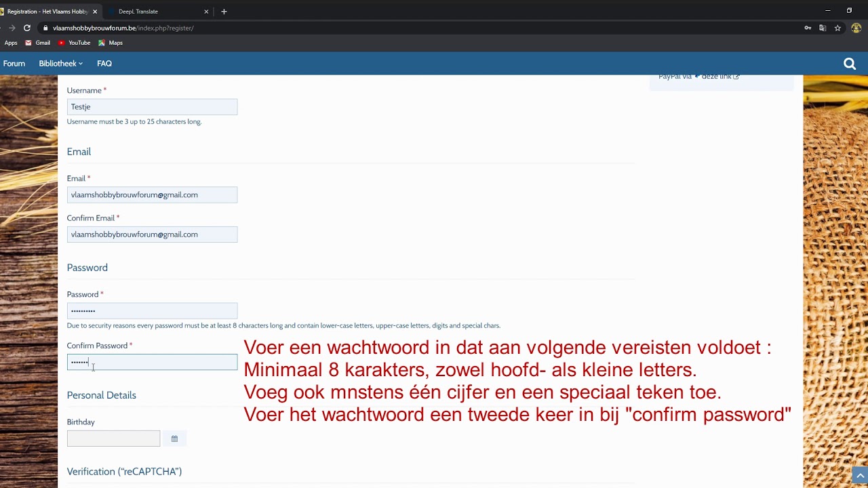The width and height of the screenshot is (868, 488).
Task: Select the Registration browser tab
Action: 47,12
